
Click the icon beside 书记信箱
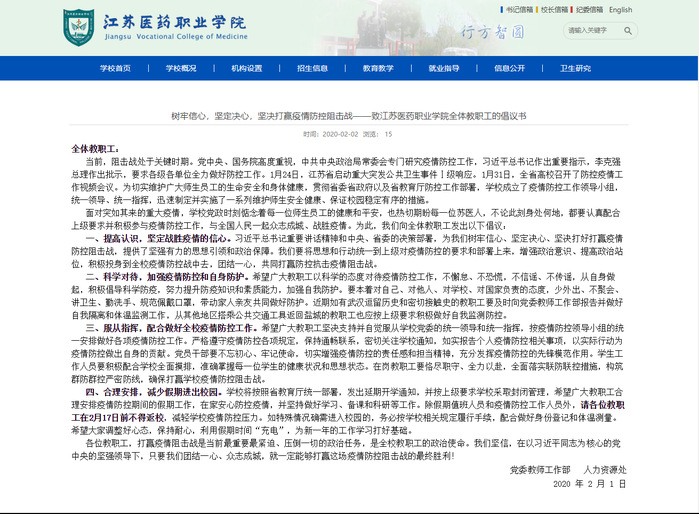pos(500,10)
